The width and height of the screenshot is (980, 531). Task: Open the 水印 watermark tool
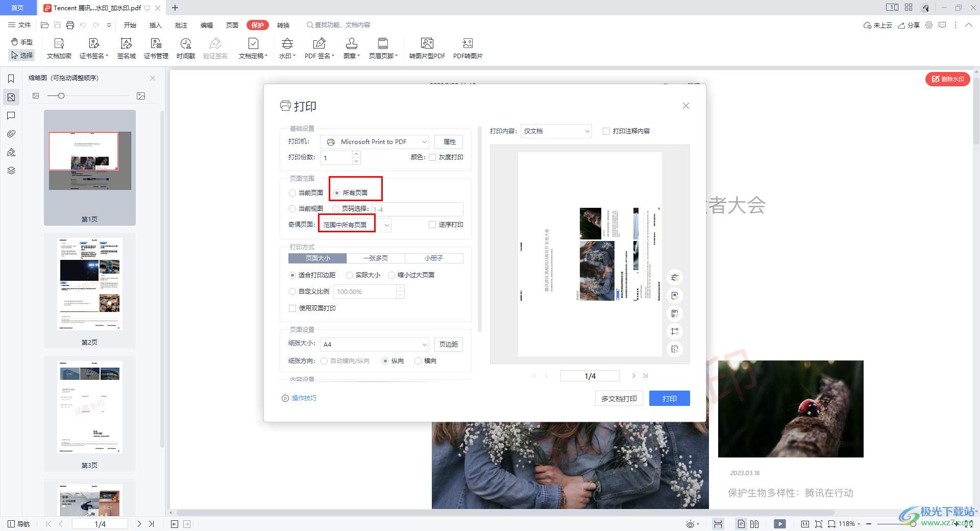[287, 49]
